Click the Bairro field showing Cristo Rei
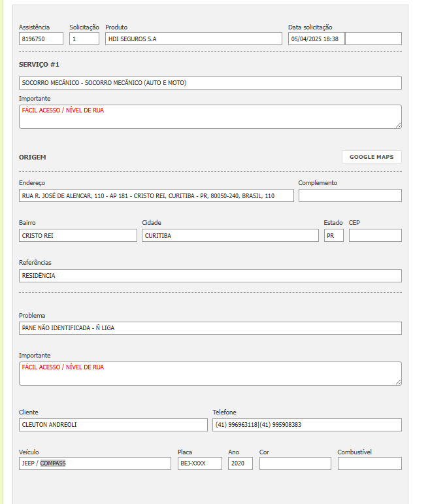Screen dimensions: 430x504 78,235
